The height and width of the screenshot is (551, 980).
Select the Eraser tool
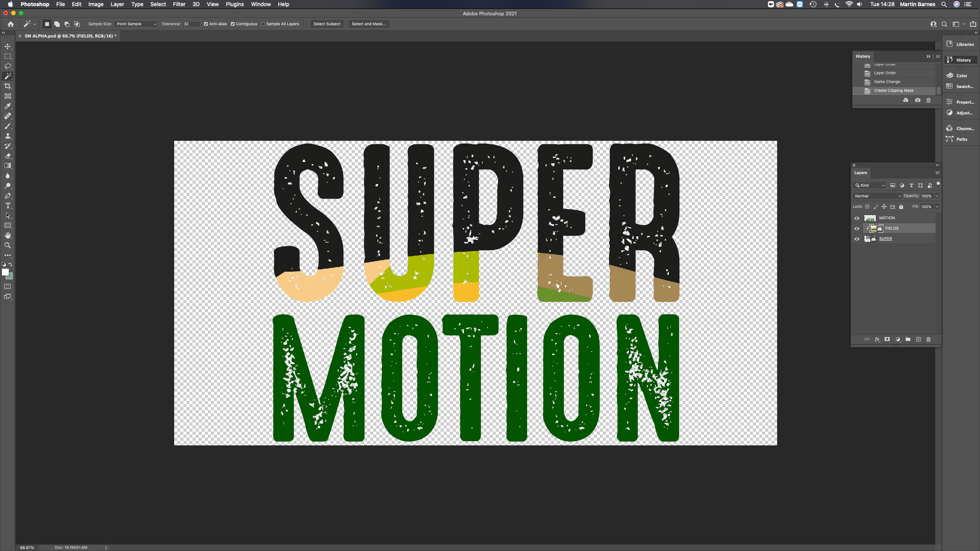pos(8,156)
